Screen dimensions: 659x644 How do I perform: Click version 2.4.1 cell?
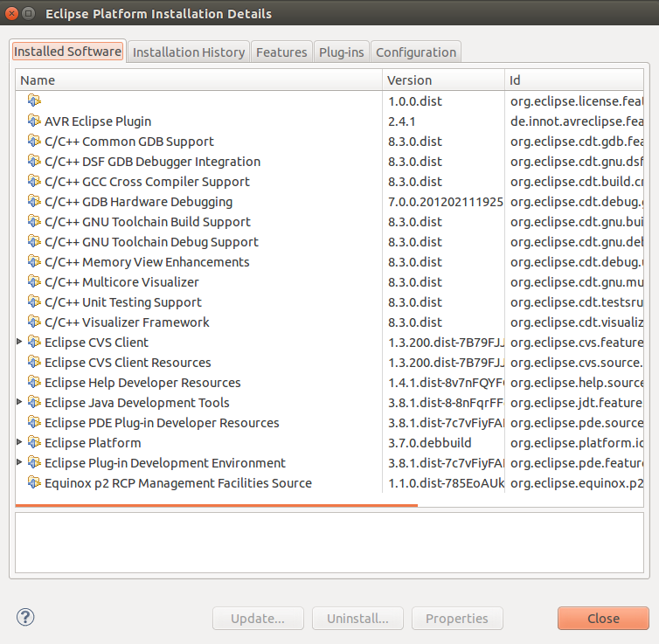coord(402,121)
